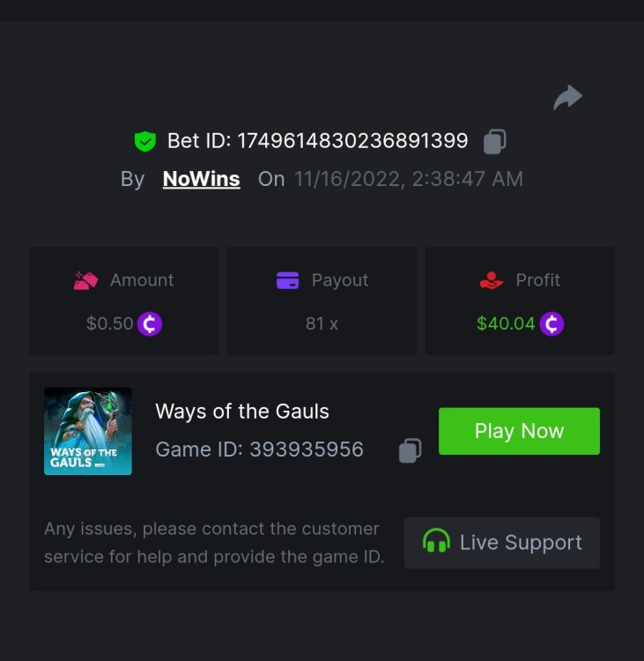Click the green verified shield icon

point(144,141)
